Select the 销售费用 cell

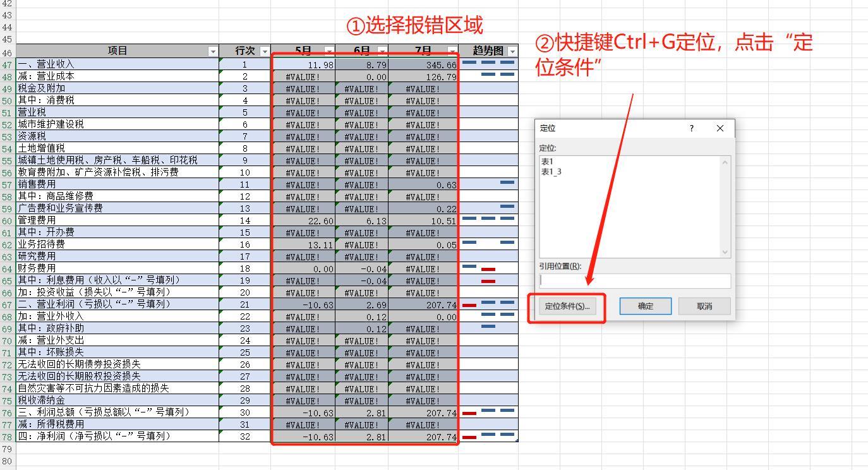point(118,184)
